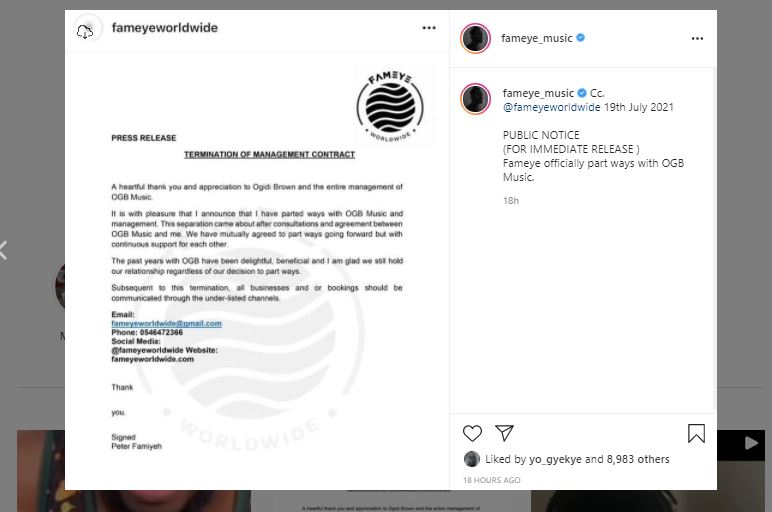Screen dimensions: 772x512
Task: Go to previous post with left arrow
Action: 3,250
